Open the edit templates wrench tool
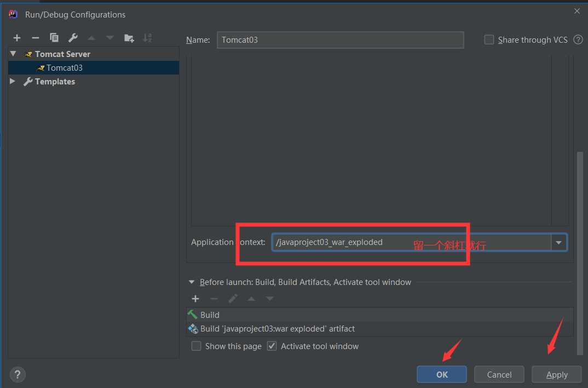Image resolution: width=588 pixels, height=388 pixels. [73, 38]
